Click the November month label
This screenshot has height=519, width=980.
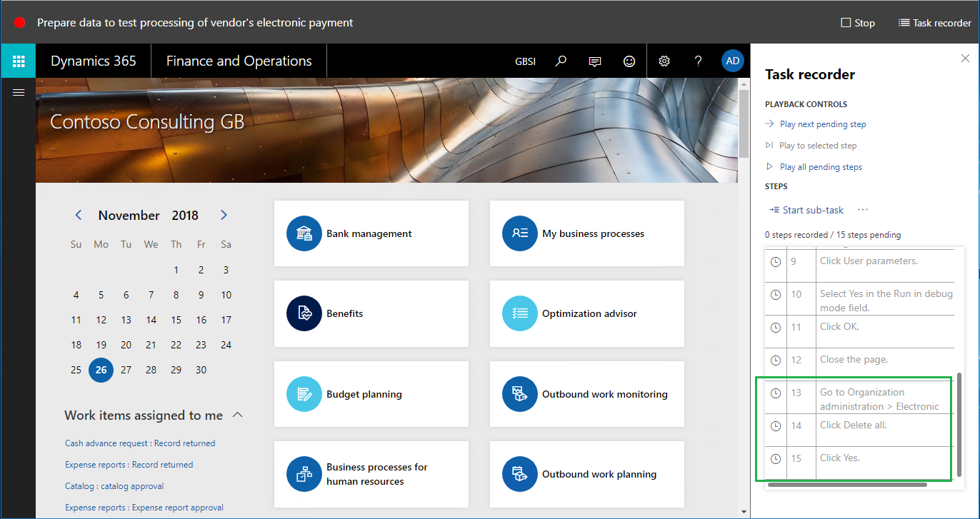coord(129,216)
